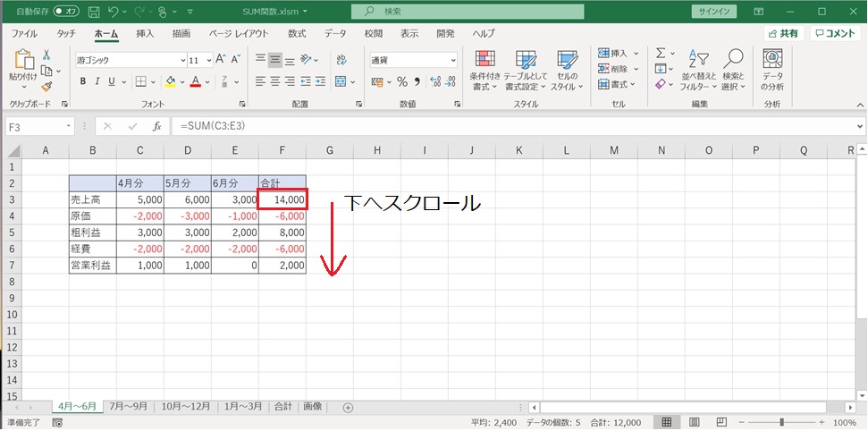Toggle bold formatting
Screen dimensions: 868x431
tap(84, 82)
